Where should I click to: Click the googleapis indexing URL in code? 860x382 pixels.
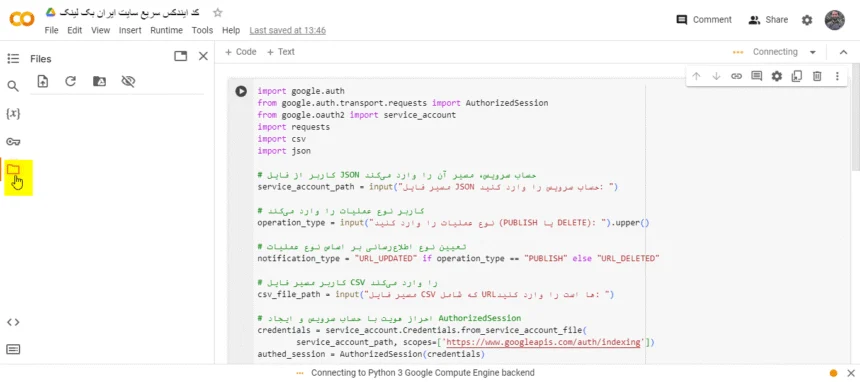[x=543, y=342]
